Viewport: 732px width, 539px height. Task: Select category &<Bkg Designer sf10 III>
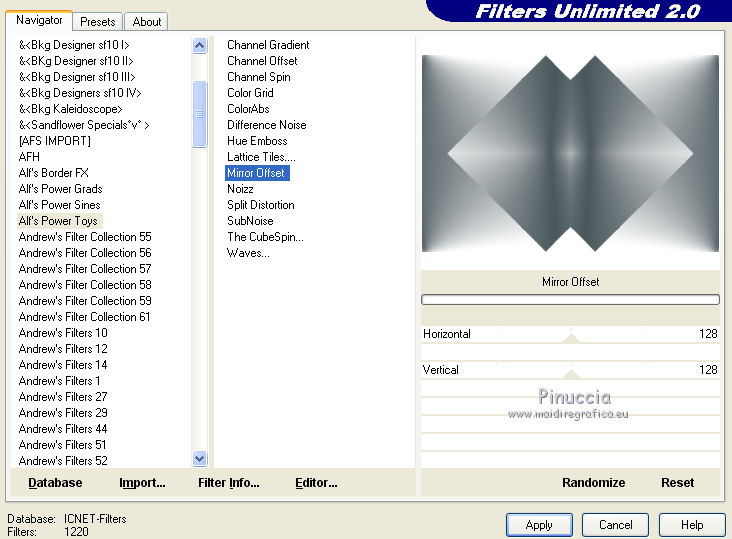pos(77,77)
